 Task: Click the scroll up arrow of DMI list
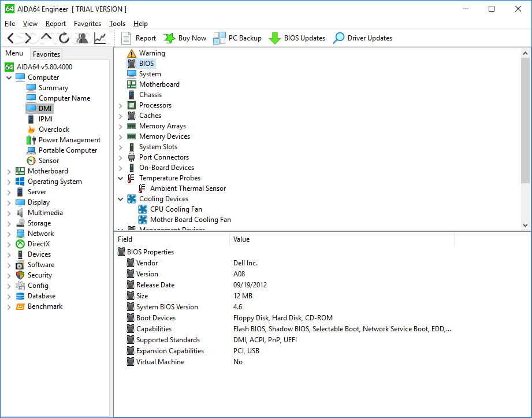point(525,53)
